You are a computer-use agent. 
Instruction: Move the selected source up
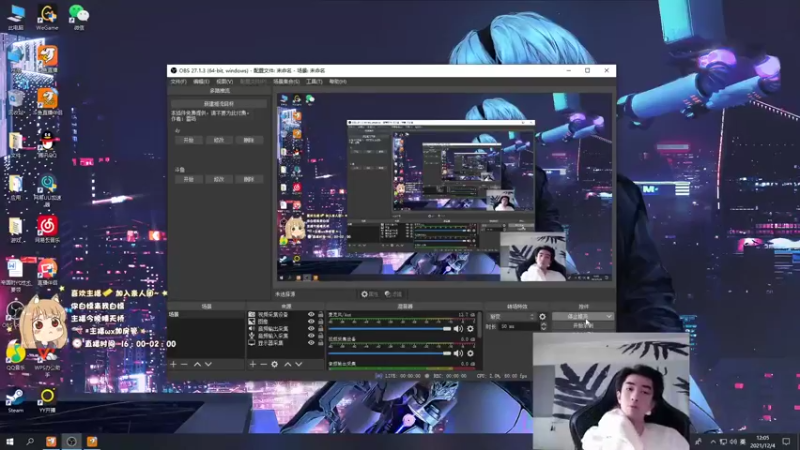click(x=288, y=364)
